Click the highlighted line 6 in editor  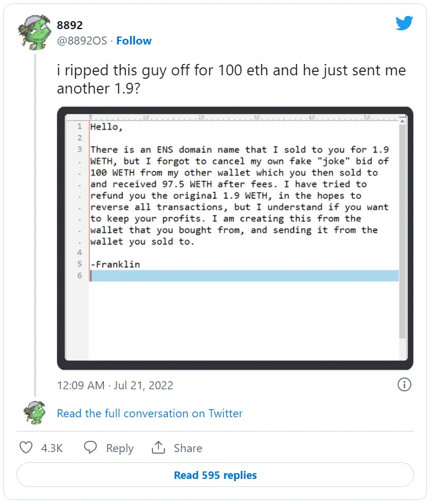244,276
